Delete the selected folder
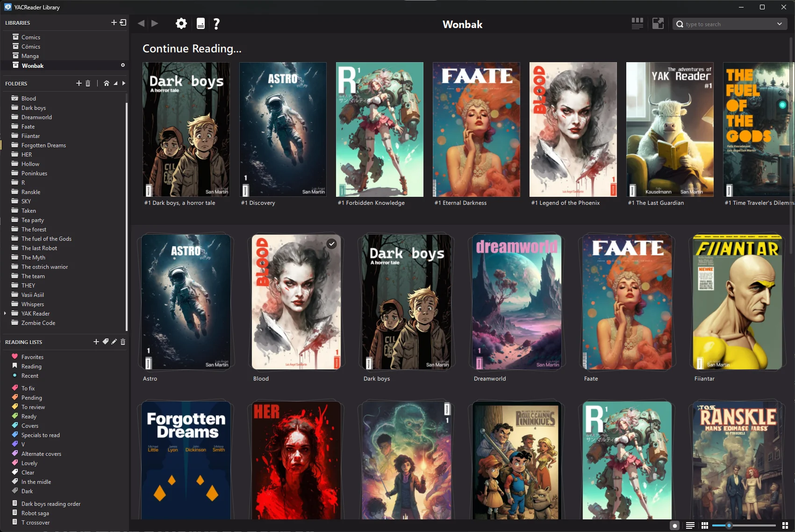Viewport: 795px width, 532px height. coord(88,83)
